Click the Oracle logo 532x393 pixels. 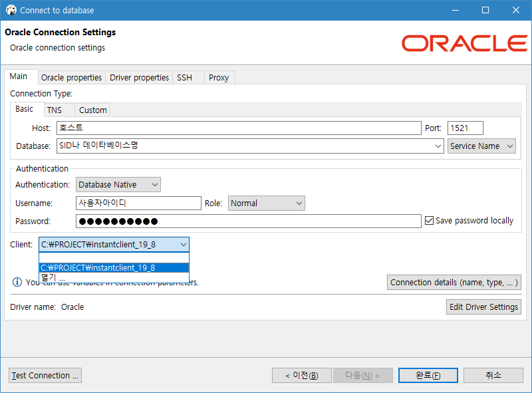pyautogui.click(x=464, y=43)
